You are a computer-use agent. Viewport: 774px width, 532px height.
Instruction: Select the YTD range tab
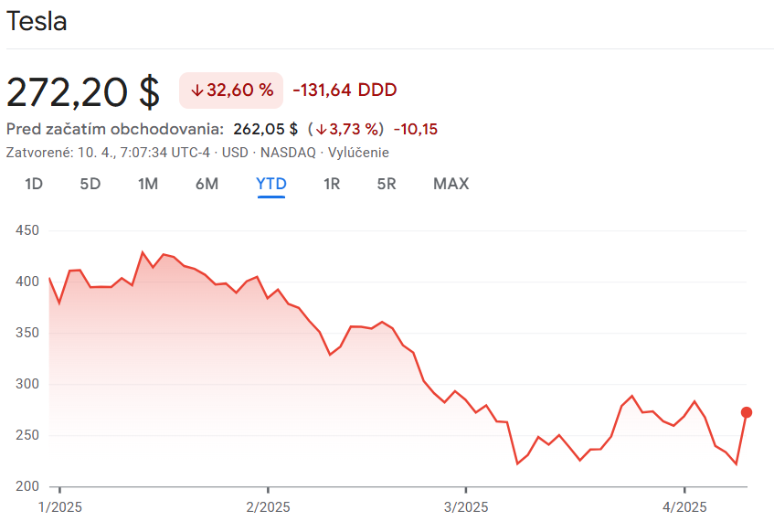(271, 184)
